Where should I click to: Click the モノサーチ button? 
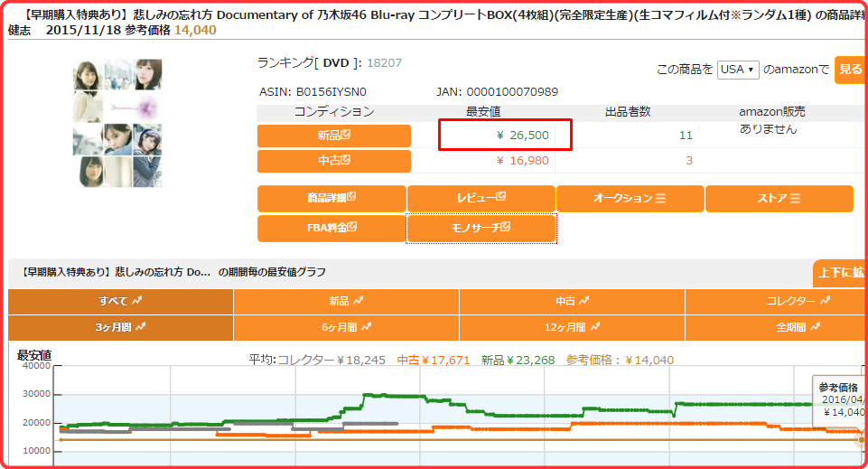click(x=481, y=228)
